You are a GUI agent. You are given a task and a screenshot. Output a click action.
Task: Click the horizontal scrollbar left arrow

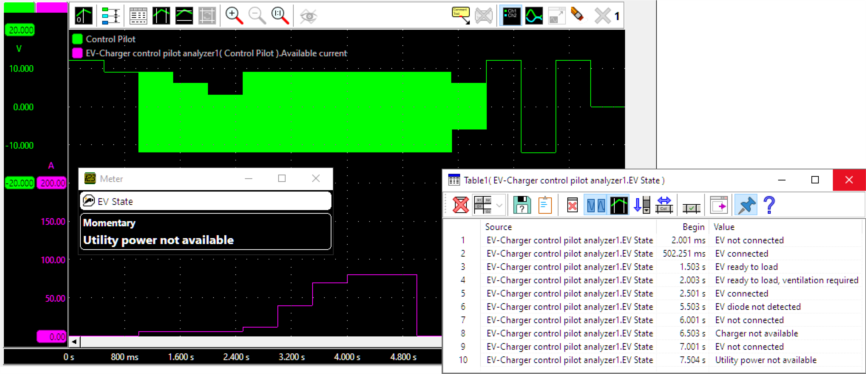74,342
